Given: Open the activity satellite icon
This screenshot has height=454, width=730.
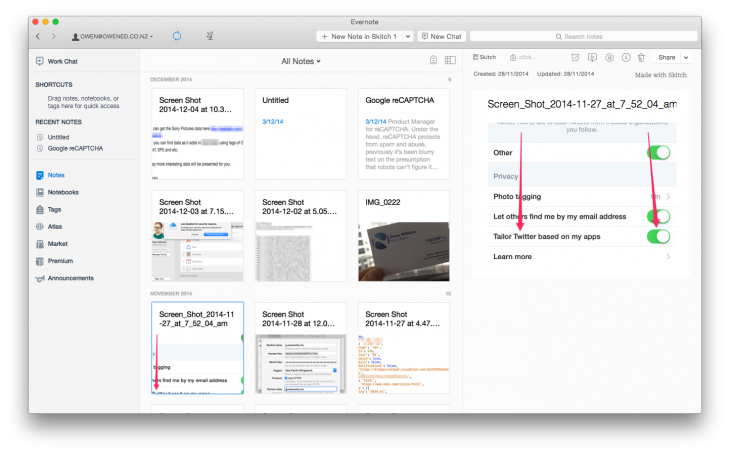Looking at the screenshot, I should click(x=210, y=36).
